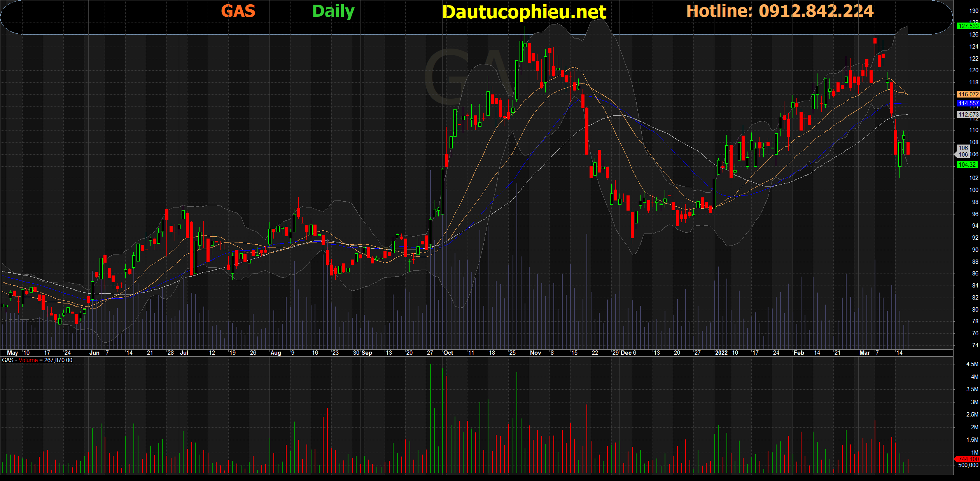
Task: Click the 100 level on price axis
Action: (973, 190)
